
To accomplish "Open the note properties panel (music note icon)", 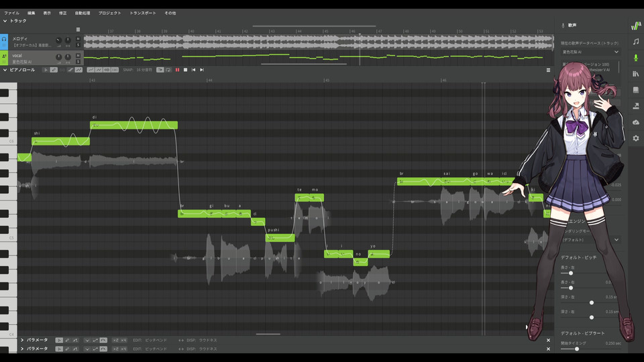I will click(636, 42).
